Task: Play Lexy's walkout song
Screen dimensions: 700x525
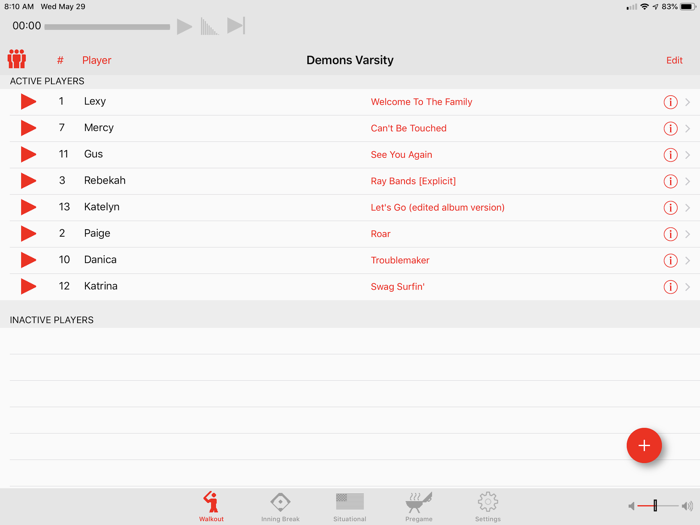Action: click(x=28, y=102)
